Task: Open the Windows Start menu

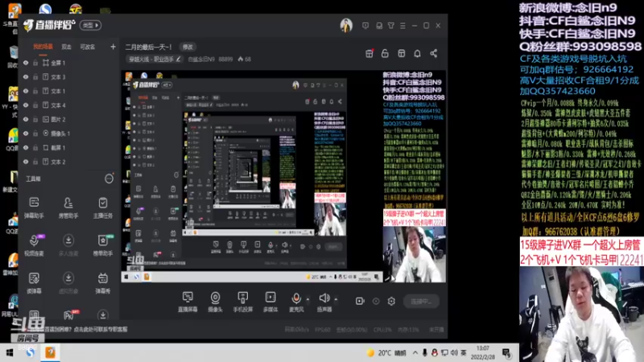Action: coord(10,352)
